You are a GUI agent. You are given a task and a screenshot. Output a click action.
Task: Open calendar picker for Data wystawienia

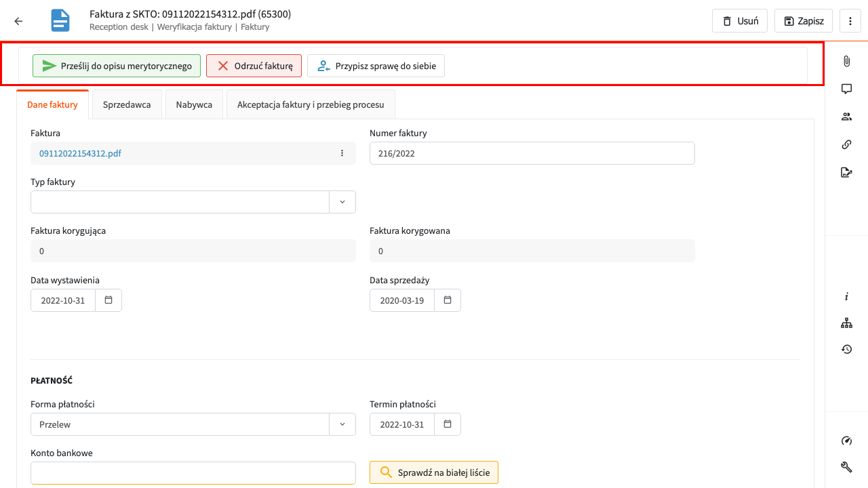(108, 300)
